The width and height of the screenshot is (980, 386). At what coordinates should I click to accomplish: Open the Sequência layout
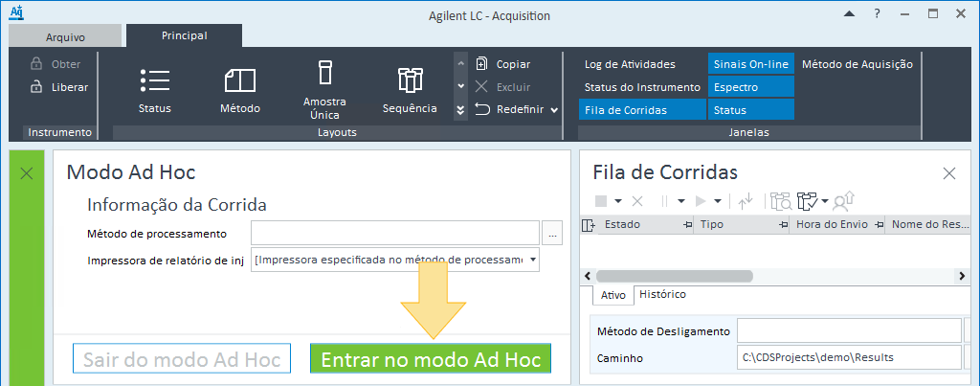pyautogui.click(x=410, y=91)
